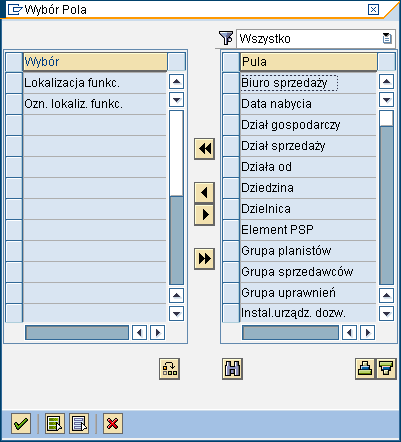This screenshot has height=442, width=401.
Task: Cancel using the red X button
Action: (113, 423)
